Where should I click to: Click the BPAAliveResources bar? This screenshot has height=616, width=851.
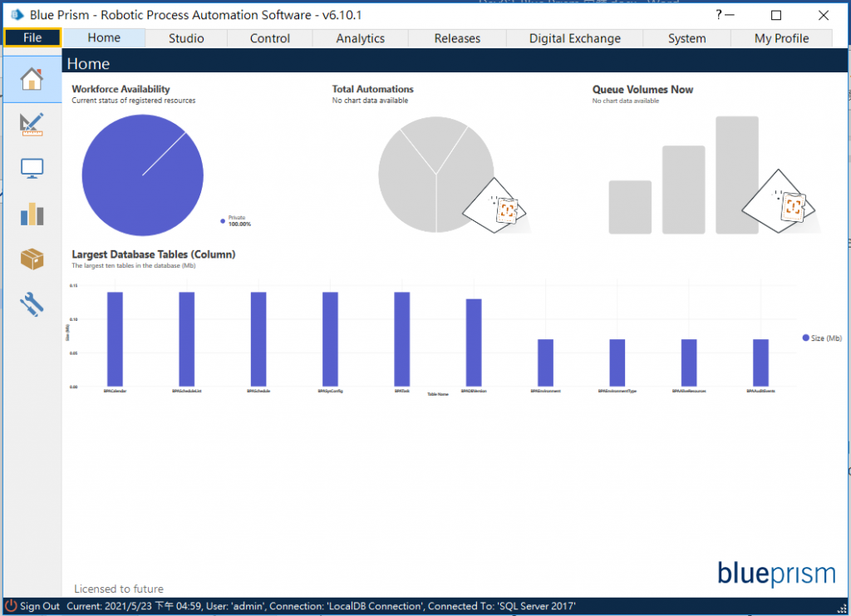tap(689, 362)
